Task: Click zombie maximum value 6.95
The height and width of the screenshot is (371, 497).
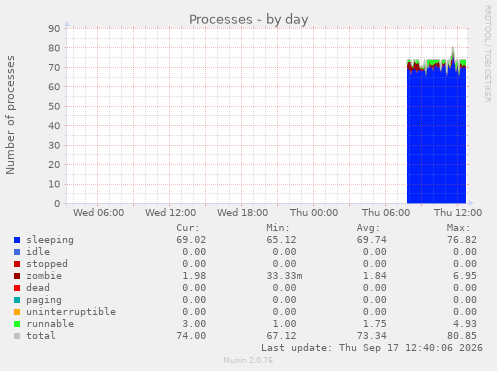Action: coord(465,276)
